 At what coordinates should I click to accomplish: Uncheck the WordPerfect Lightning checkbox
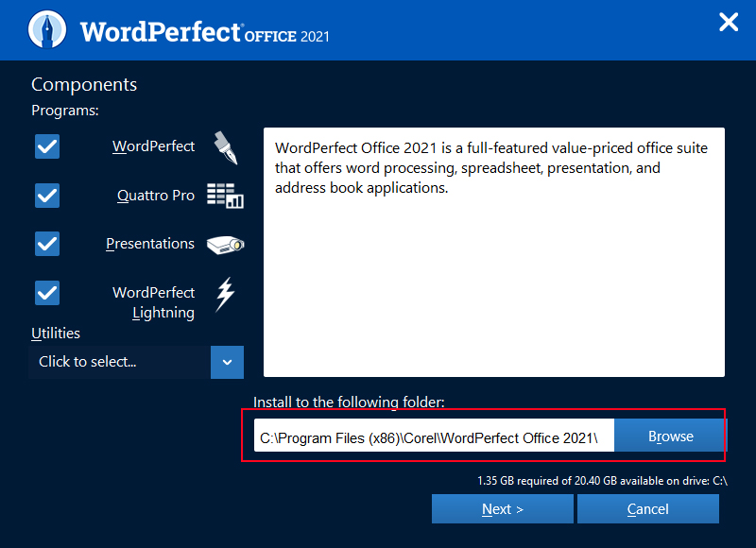pyautogui.click(x=47, y=293)
